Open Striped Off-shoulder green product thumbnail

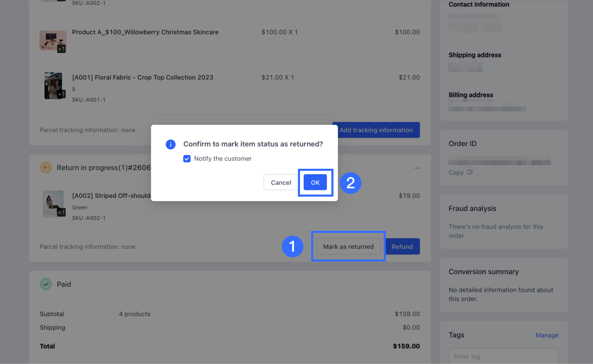[52, 202]
